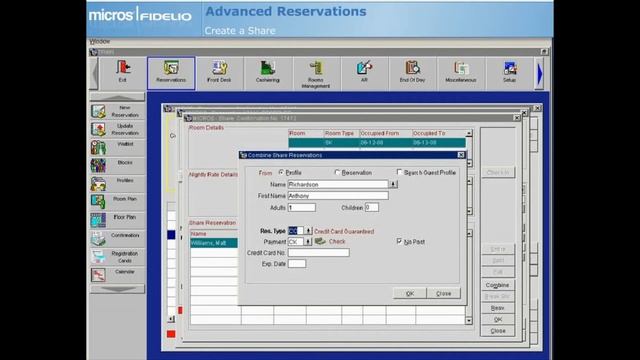Click the Adults input field

pyautogui.click(x=302, y=207)
